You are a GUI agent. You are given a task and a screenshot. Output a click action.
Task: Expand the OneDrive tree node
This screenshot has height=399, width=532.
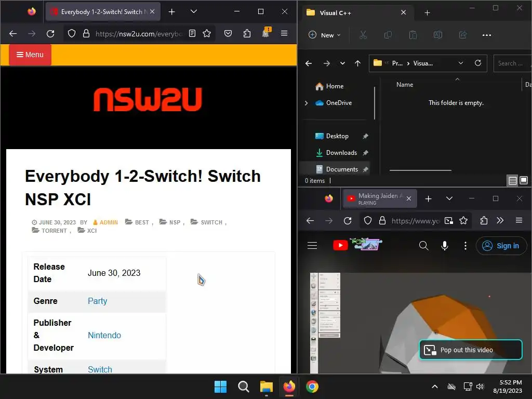[306, 103]
